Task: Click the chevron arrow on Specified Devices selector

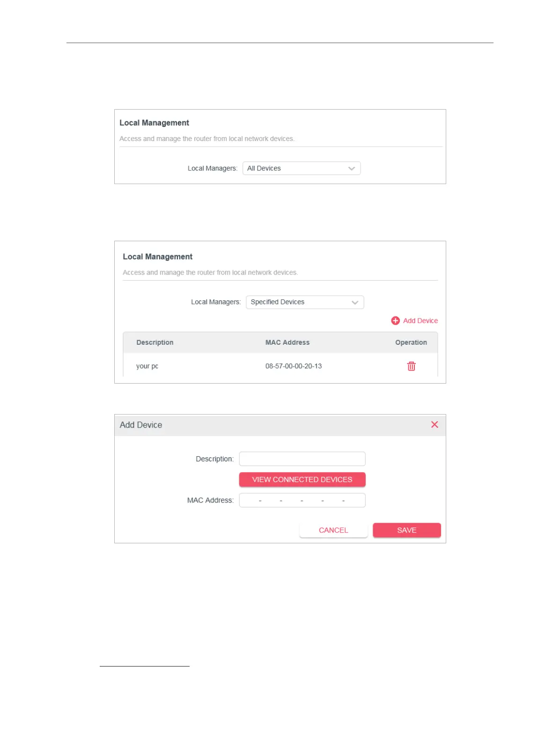Action: 355,303
